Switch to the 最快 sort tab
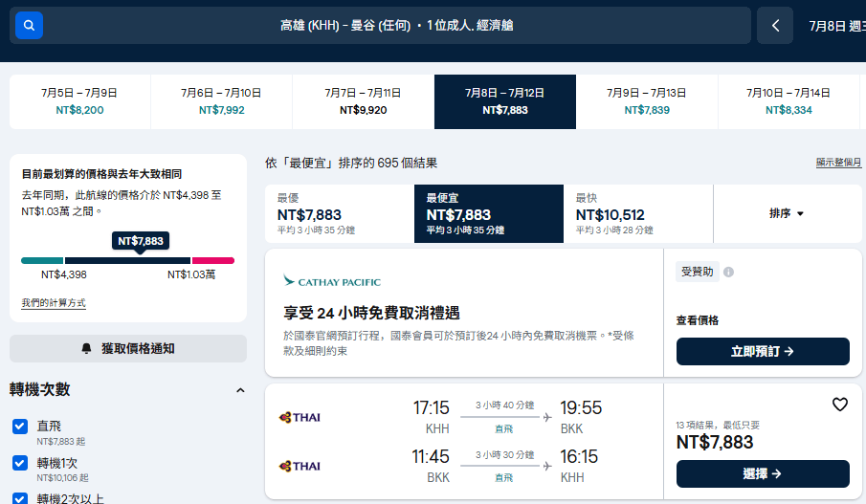This screenshot has width=866, height=504. coord(638,213)
